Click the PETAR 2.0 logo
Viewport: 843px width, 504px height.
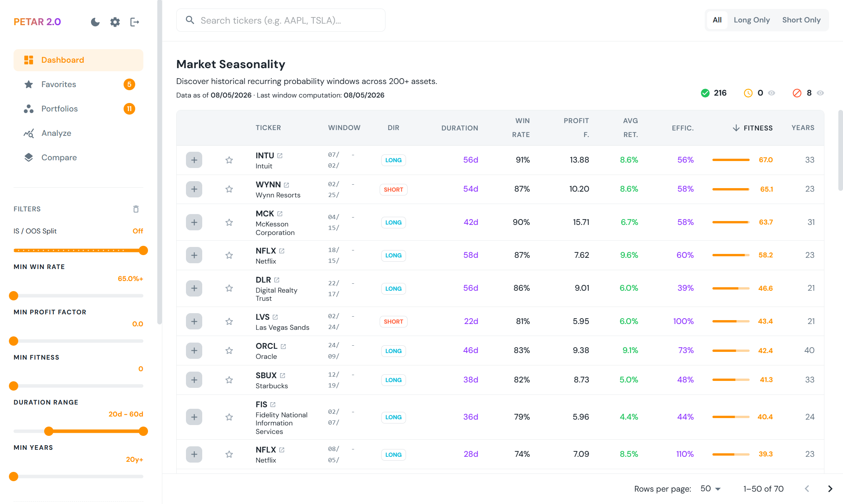[x=37, y=22]
